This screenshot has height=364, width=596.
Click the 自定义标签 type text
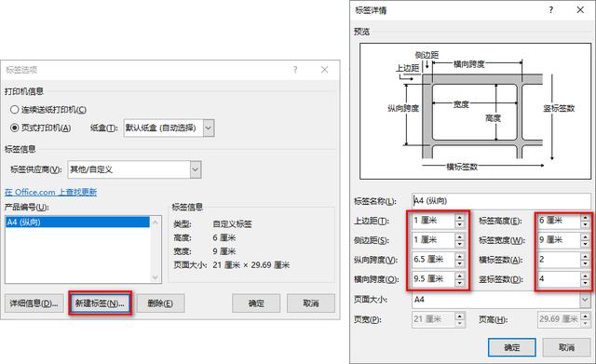coord(232,224)
